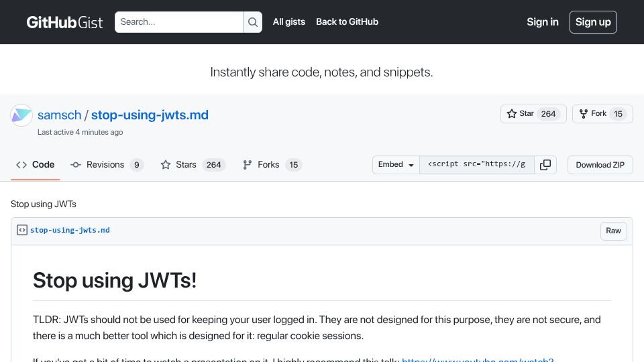Screen dimensions: 644x362
Task: Click the file code icon beside stop-using-jwts.md
Action: (22, 230)
